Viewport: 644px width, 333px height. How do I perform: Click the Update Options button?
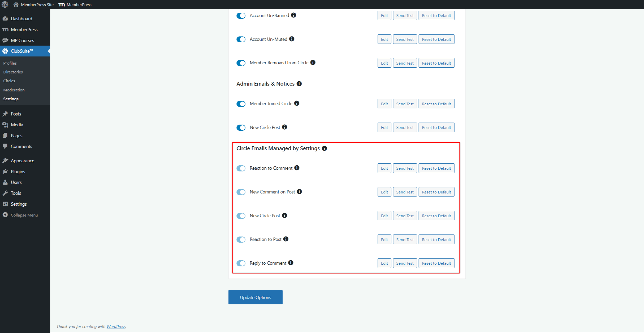point(255,297)
